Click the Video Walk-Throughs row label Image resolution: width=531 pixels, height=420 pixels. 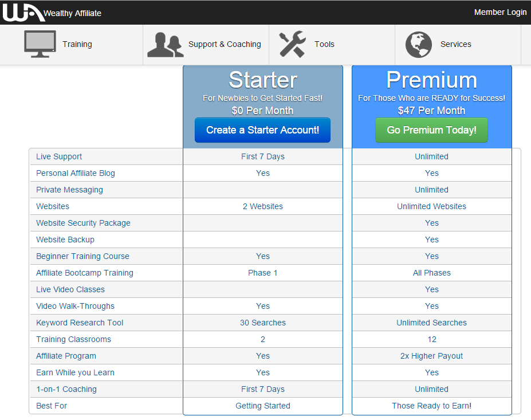click(75, 306)
